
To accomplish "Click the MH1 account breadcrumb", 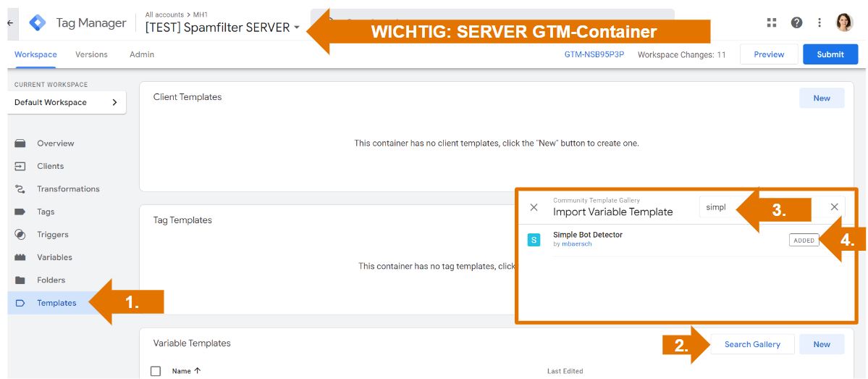I will [x=201, y=14].
